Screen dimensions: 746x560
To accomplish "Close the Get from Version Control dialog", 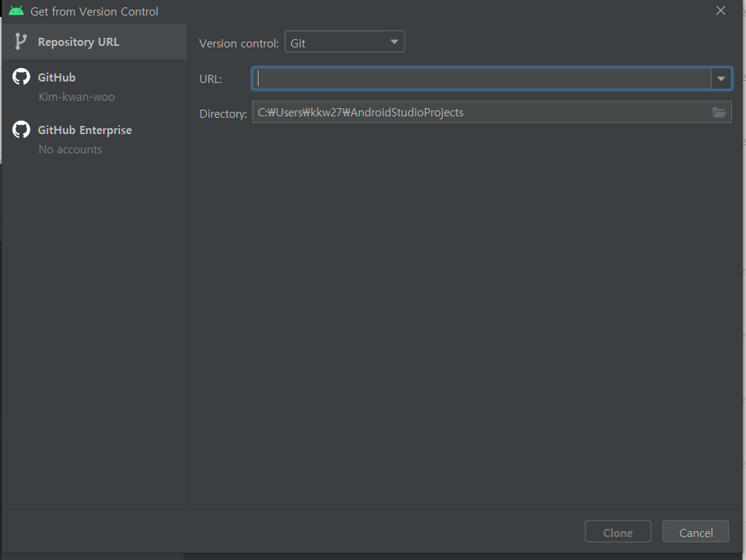I will (719, 10).
